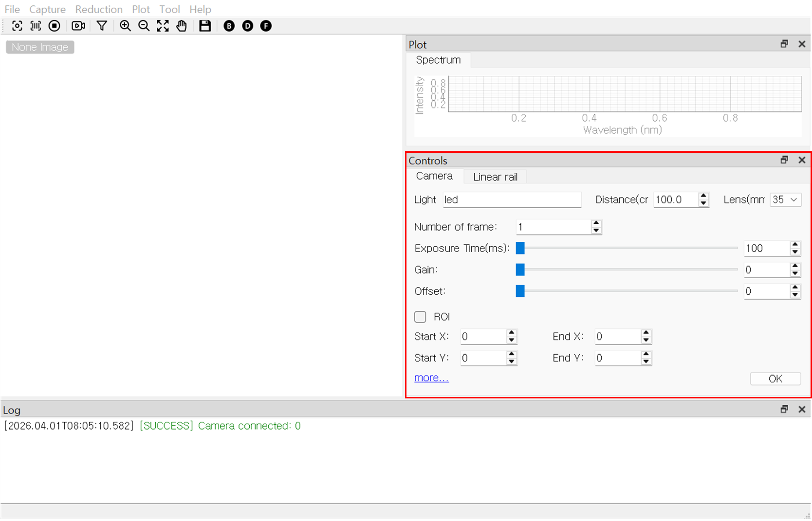This screenshot has height=521, width=812.
Task: Click the Offset slider handle
Action: tap(520, 291)
